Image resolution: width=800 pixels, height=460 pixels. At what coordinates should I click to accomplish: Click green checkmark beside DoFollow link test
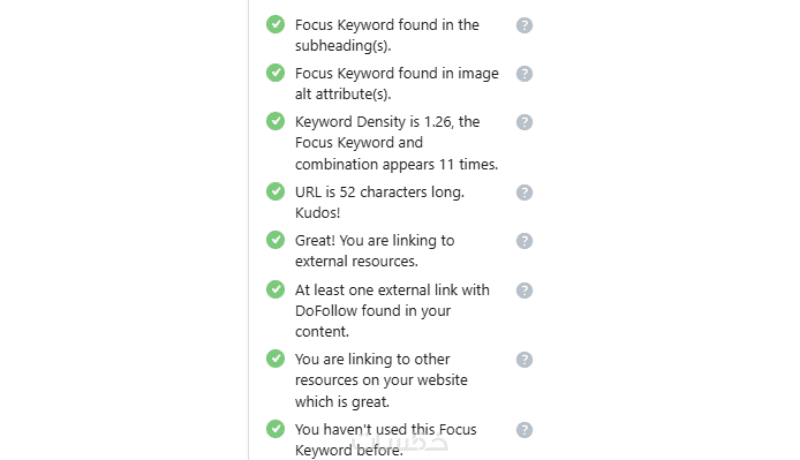tap(275, 289)
